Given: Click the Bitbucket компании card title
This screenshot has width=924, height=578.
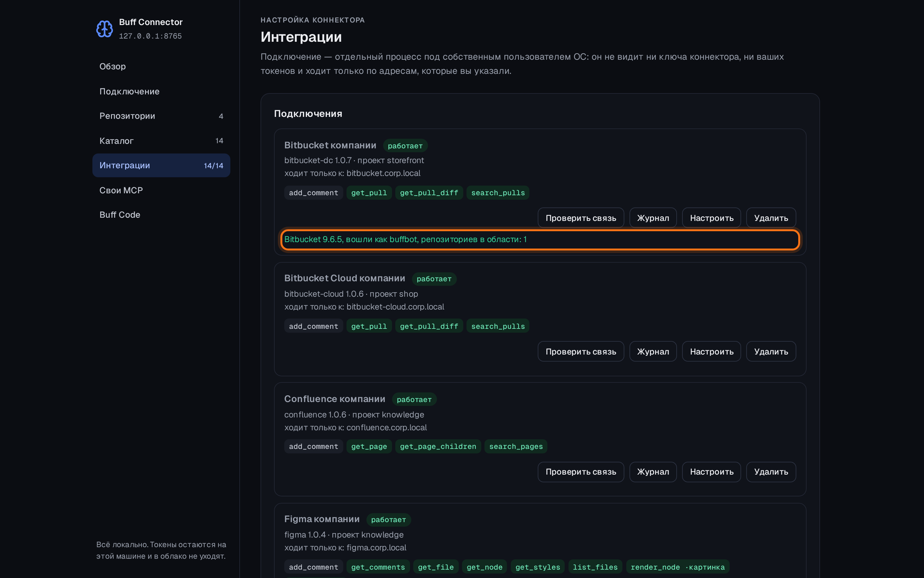Looking at the screenshot, I should tap(330, 145).
